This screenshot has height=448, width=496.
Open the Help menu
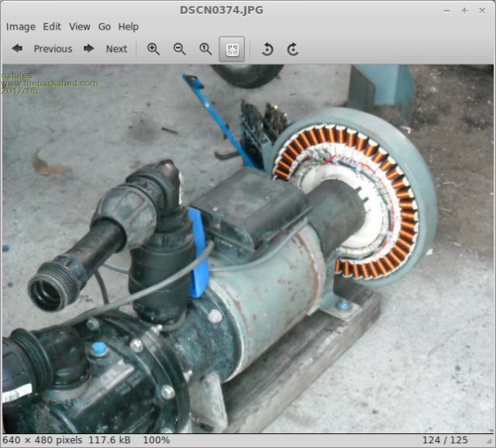129,26
